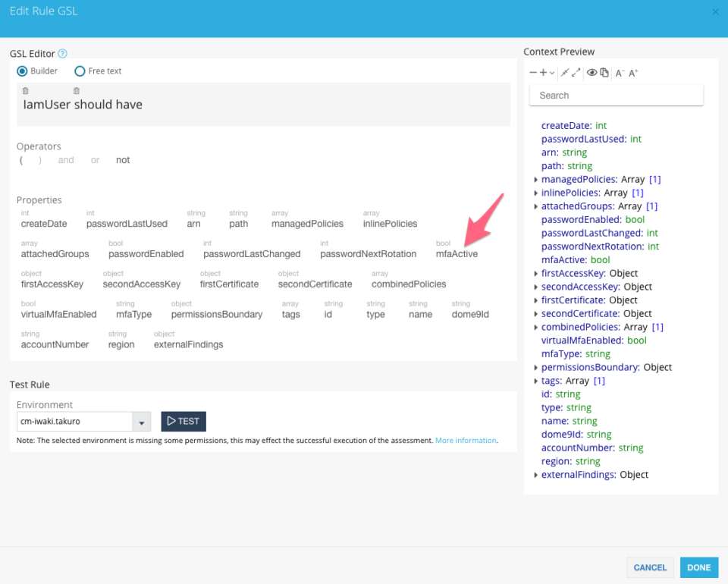This screenshot has height=584, width=728.
Task: Click 'virtualMfaEnabled: bool' in Context Preview
Action: click(x=594, y=341)
